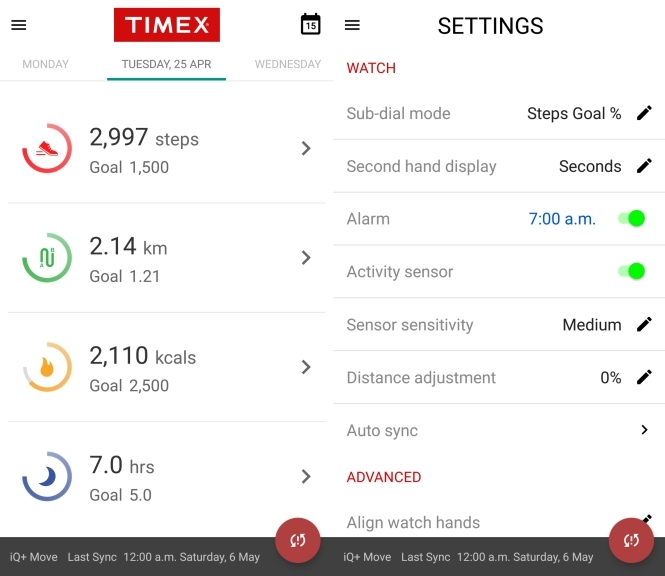This screenshot has width=665, height=576.
Task: Switch to MONDAY tab
Action: (x=45, y=64)
